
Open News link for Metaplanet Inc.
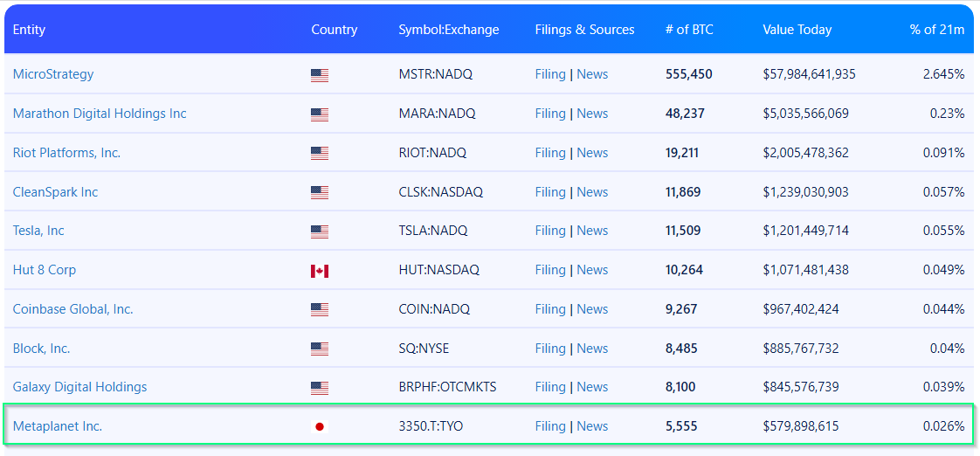592,426
